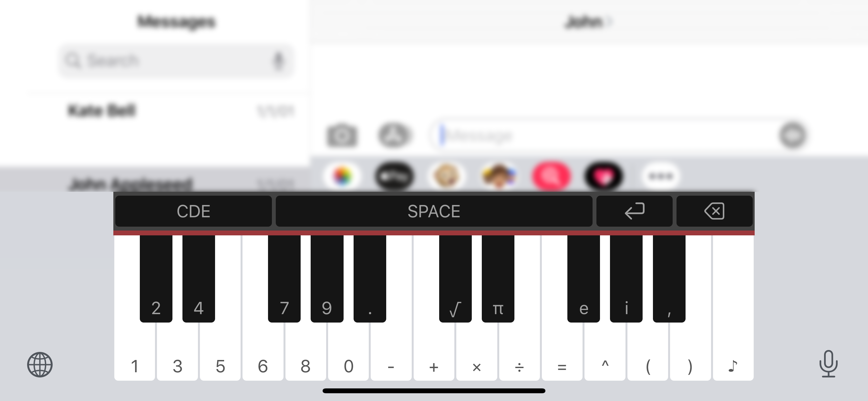The image size is (868, 401).
Task: Tap the black key labeled π
Action: pos(498,279)
